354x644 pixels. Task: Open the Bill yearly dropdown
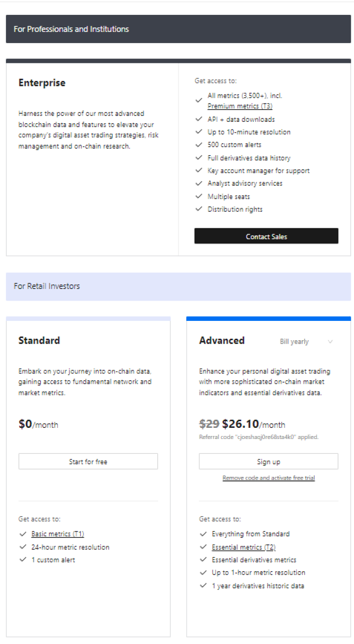pyautogui.click(x=295, y=342)
